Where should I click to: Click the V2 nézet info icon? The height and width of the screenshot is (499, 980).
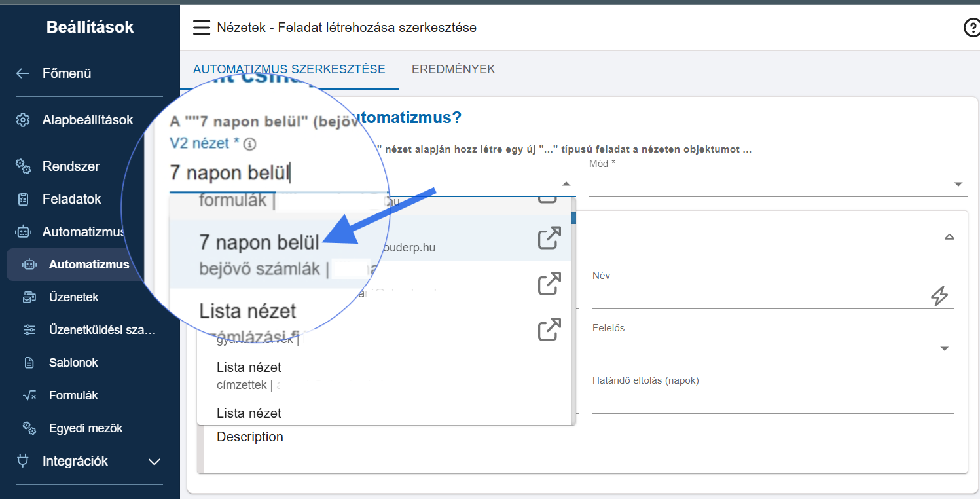coord(250,144)
